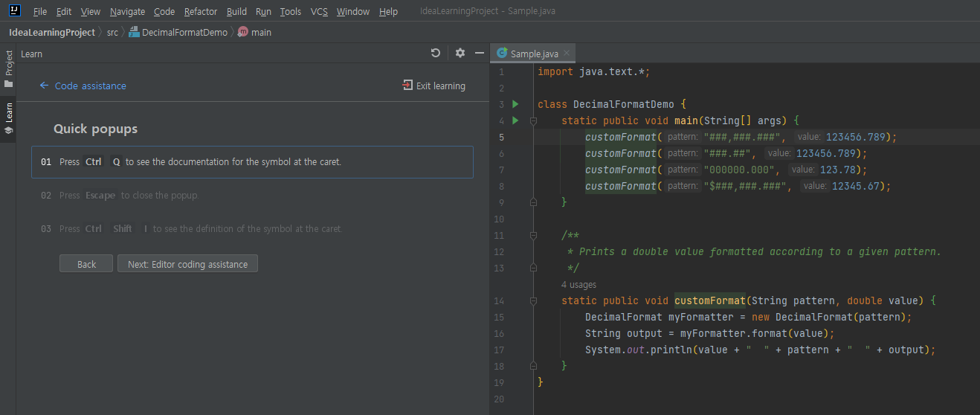Image resolution: width=980 pixels, height=415 pixels.
Task: Run the main method from line 4 gutter
Action: 516,120
